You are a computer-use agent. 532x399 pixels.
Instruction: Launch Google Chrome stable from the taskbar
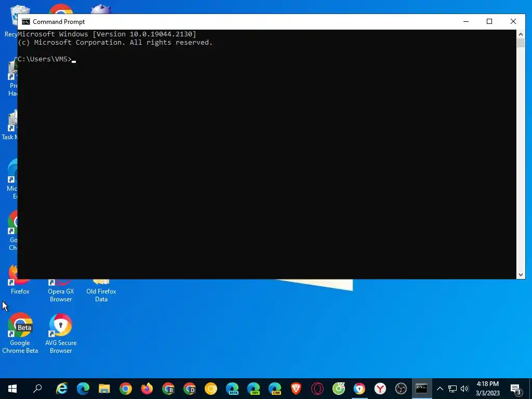click(x=126, y=389)
